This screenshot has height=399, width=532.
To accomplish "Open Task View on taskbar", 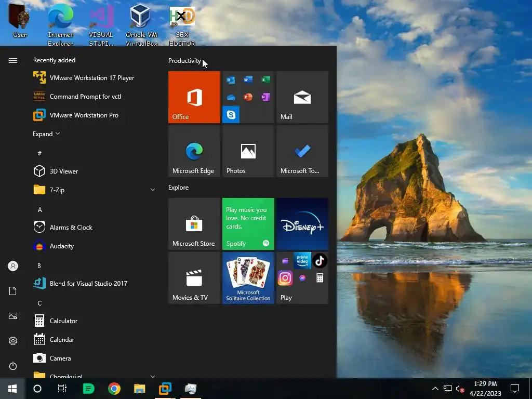I will click(x=62, y=389).
